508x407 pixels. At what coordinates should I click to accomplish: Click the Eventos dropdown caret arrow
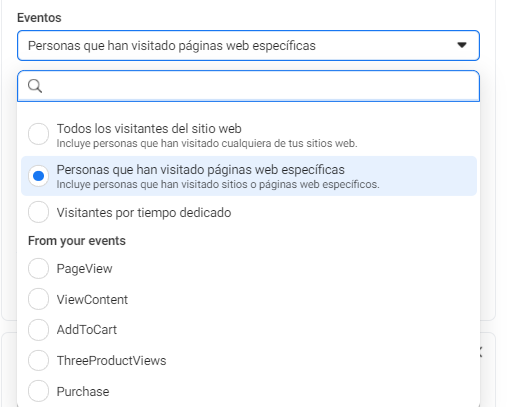click(462, 45)
